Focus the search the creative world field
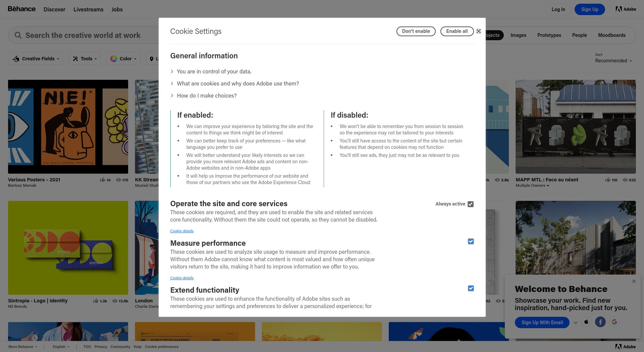The image size is (644, 352). coord(83,35)
